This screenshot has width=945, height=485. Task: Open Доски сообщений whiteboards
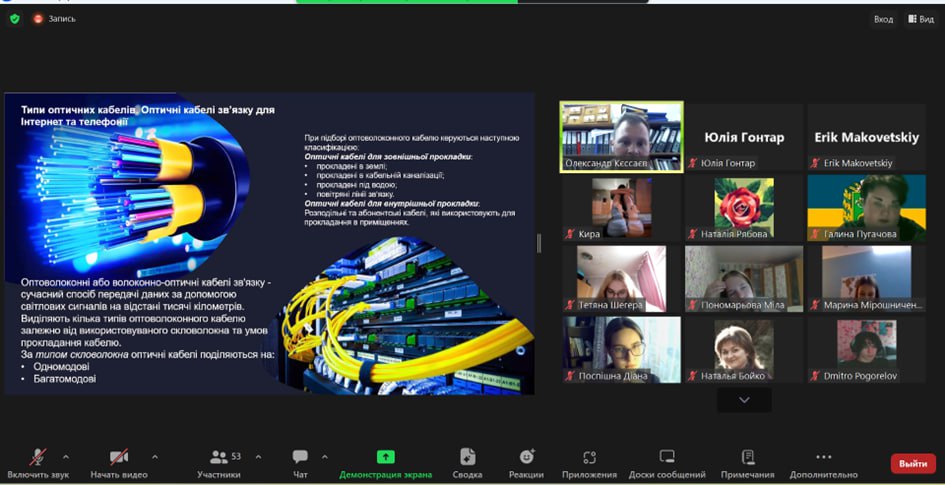(667, 457)
